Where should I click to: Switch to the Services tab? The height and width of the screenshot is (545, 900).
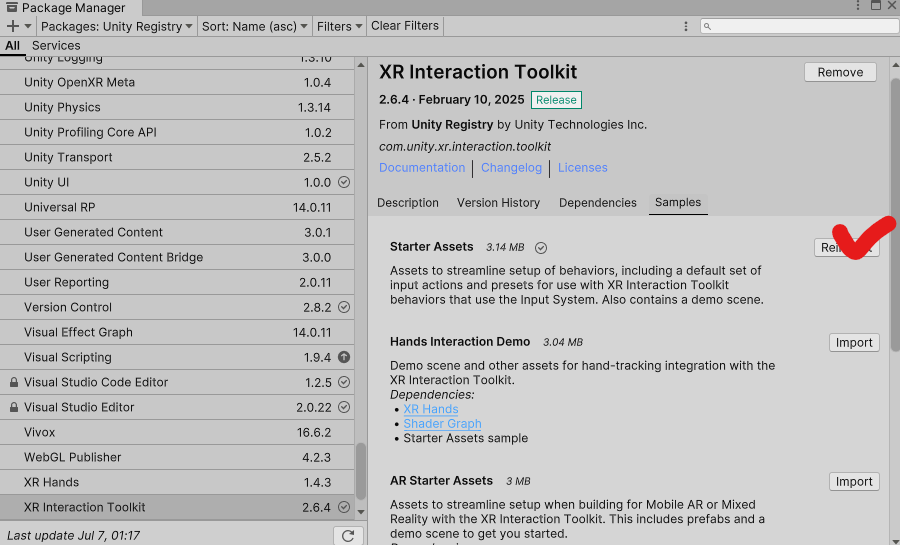pos(56,45)
